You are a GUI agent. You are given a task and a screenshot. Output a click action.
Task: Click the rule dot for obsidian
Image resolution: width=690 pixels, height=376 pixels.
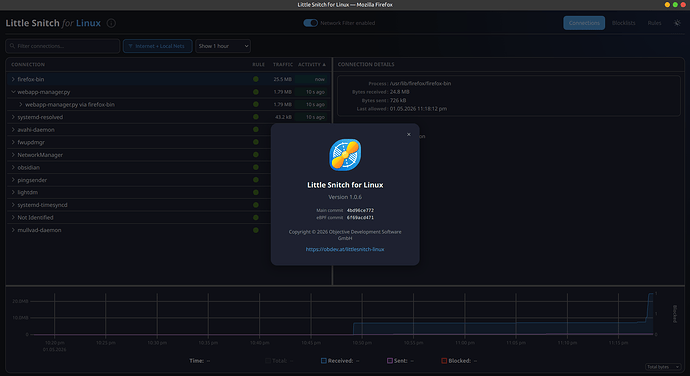tap(256, 167)
